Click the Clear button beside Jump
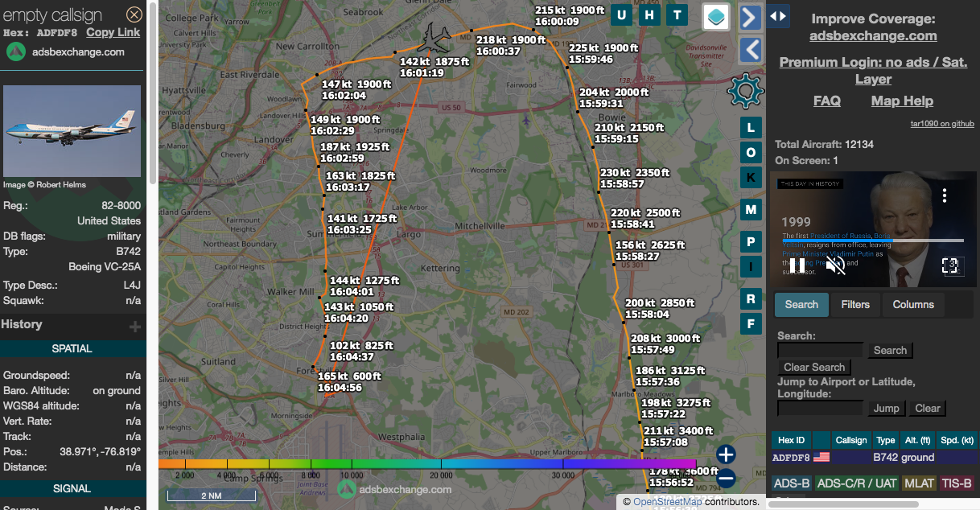The image size is (980, 510). pos(928,408)
